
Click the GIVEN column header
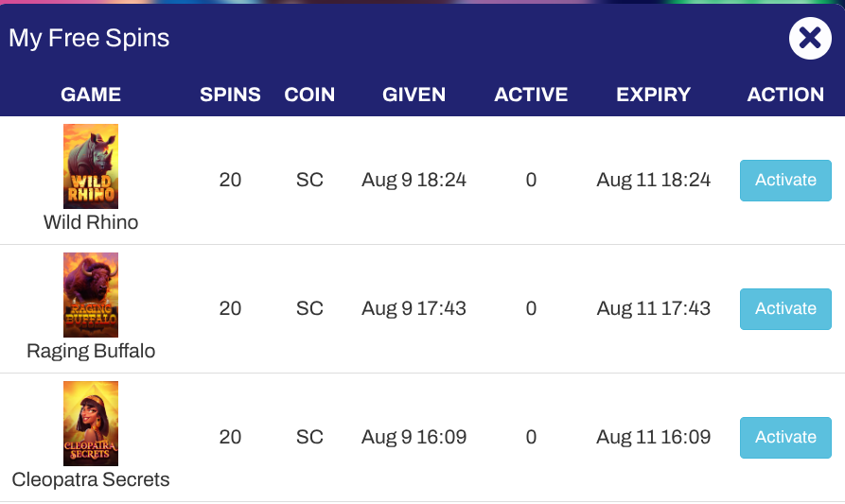click(414, 95)
